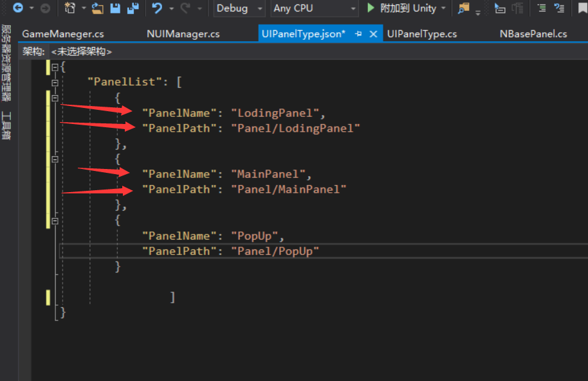588x381 pixels.
Task: Click the Navigate Backward arrow icon
Action: click(x=16, y=8)
